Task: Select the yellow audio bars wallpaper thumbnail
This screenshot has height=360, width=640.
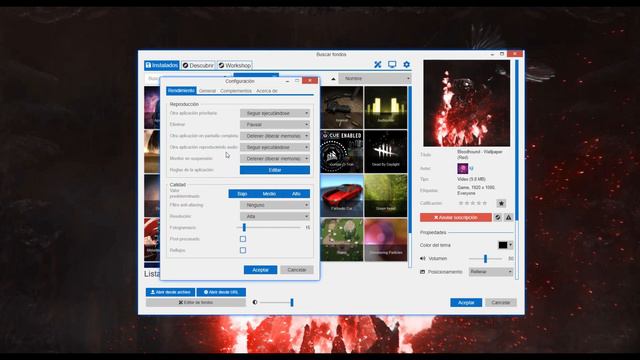Action: point(385,108)
